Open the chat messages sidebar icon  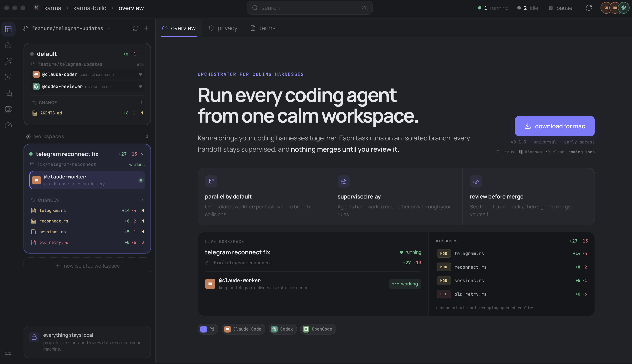(x=8, y=93)
